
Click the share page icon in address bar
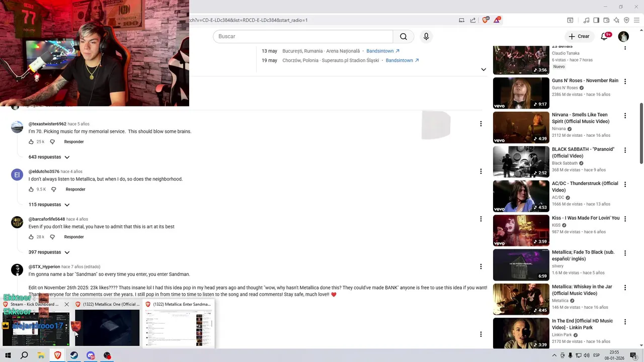tap(473, 20)
